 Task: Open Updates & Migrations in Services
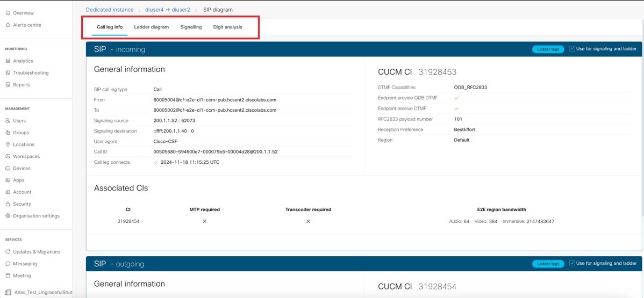tap(36, 252)
